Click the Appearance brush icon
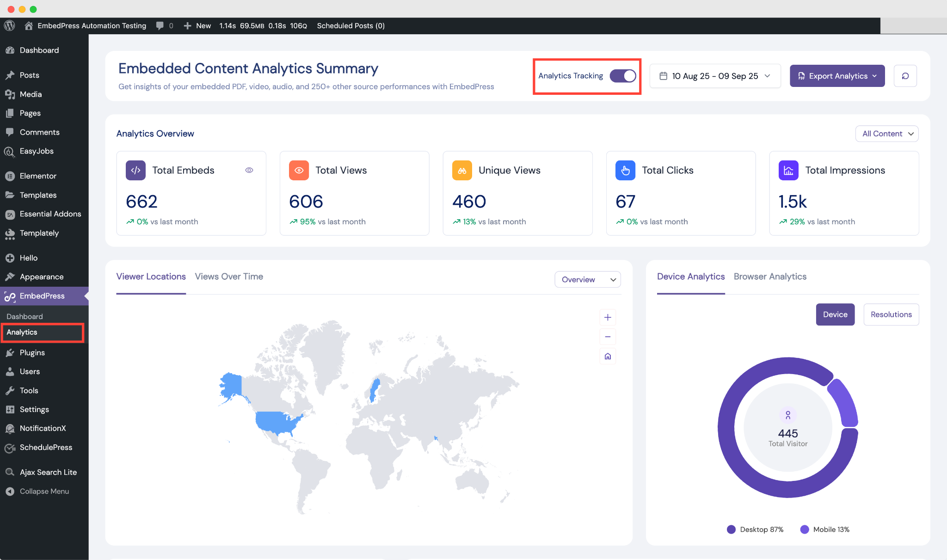 tap(10, 277)
